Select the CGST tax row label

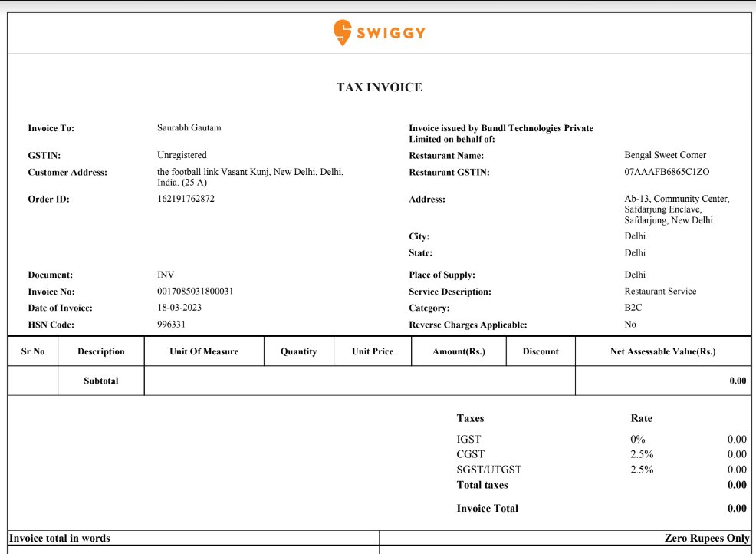[x=471, y=454]
